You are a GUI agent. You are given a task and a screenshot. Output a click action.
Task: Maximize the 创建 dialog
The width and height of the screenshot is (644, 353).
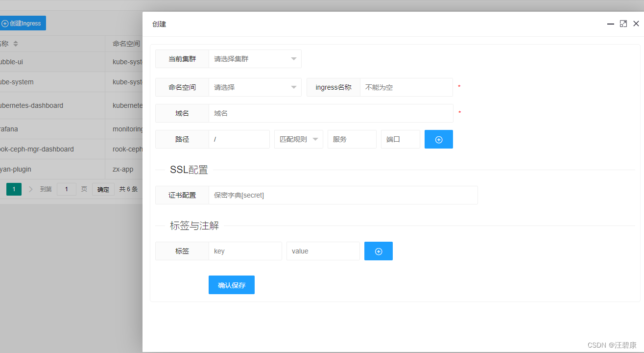pos(623,24)
